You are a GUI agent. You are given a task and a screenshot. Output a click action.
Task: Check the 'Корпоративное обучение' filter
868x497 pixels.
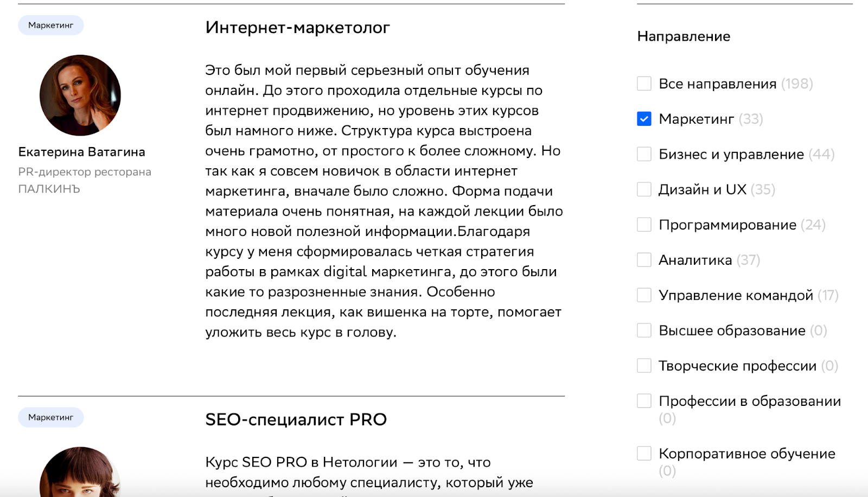tap(644, 454)
